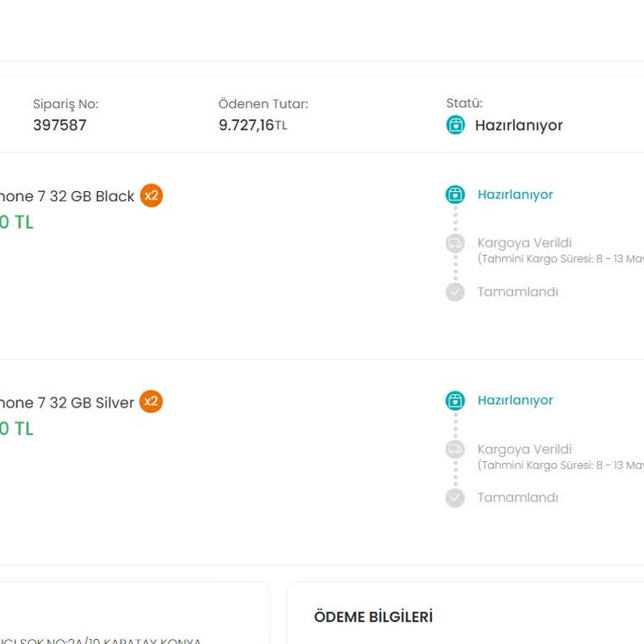Click the Hazırlanıyor status text in header

pyautogui.click(x=519, y=125)
